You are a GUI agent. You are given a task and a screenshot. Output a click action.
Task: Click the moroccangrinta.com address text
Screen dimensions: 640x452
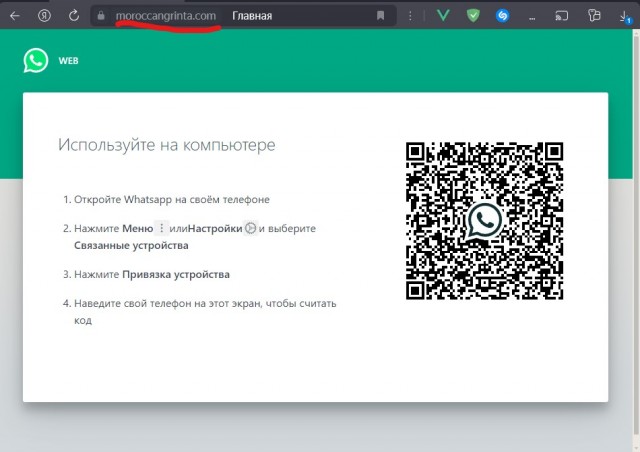point(166,16)
